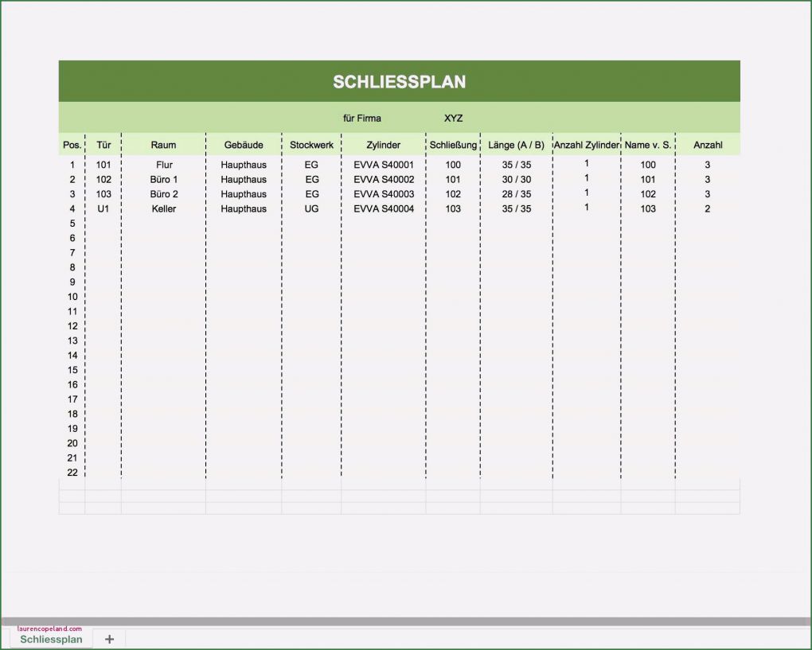
Task: Click the horizontal scrollbar above sheet tabs
Action: point(406,621)
